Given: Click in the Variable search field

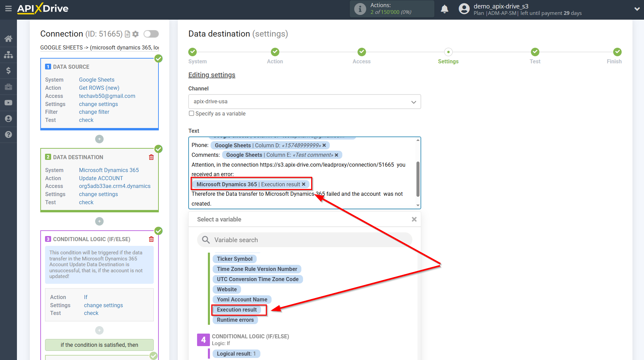Looking at the screenshot, I should [x=304, y=240].
